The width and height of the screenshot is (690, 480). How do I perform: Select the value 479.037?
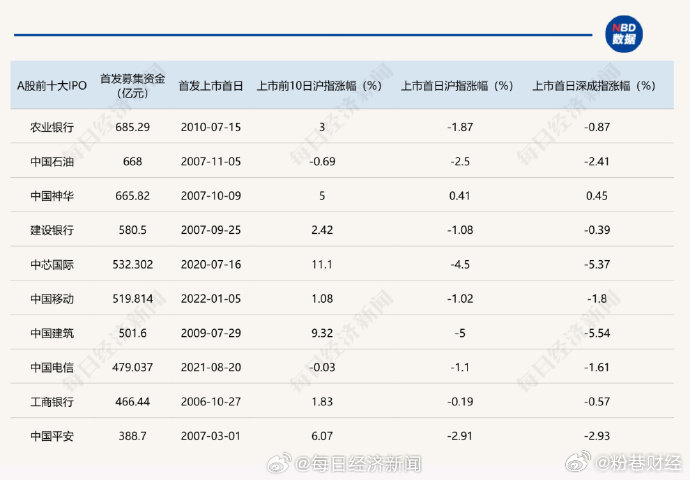132,367
